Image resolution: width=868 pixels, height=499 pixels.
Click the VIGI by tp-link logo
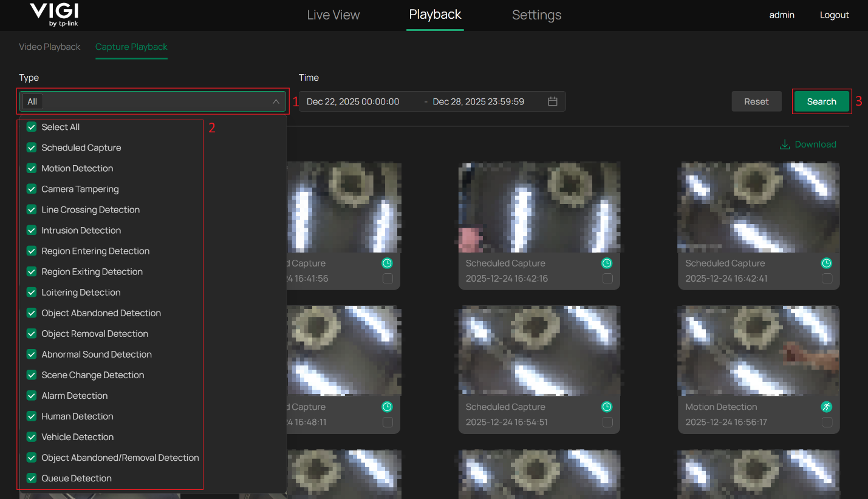tap(54, 15)
